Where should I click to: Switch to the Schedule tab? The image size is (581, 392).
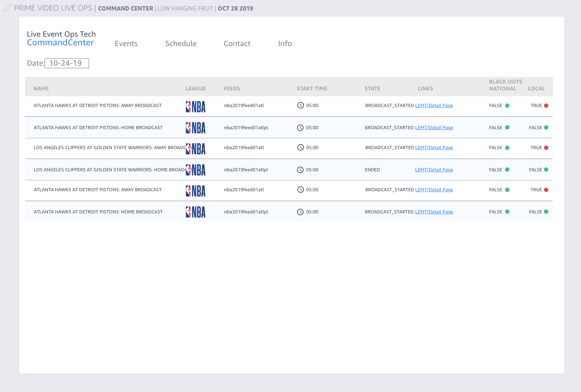tap(181, 44)
